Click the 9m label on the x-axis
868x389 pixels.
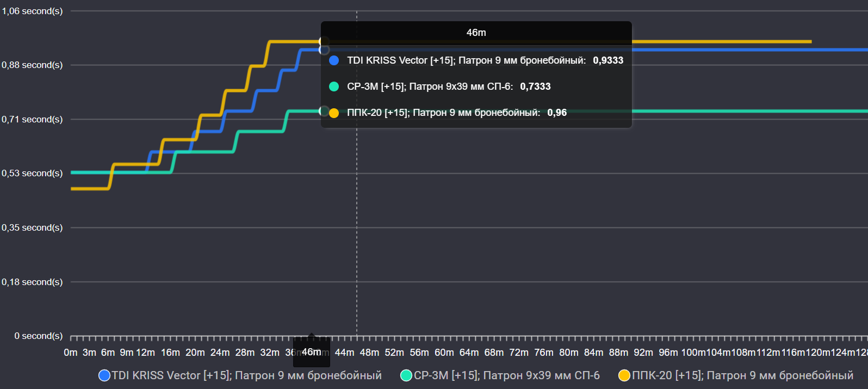tap(127, 353)
